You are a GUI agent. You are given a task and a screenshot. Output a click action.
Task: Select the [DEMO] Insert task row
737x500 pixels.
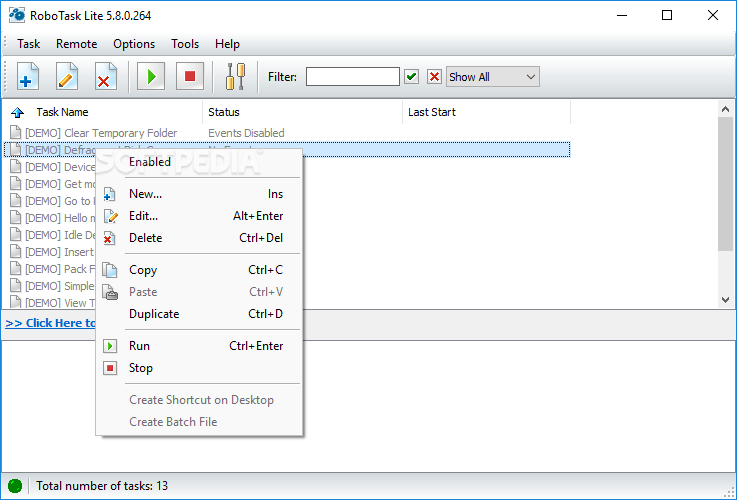pos(53,252)
